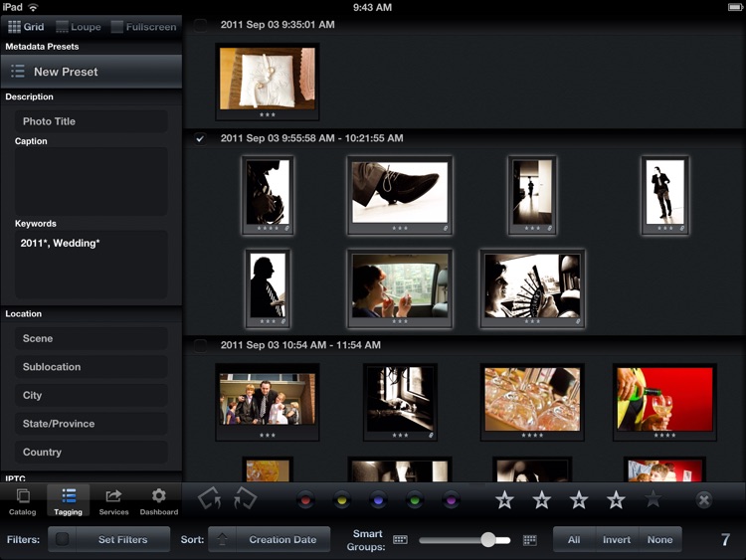Check the 10:54 AM - 11:54 AM group

tap(200, 345)
